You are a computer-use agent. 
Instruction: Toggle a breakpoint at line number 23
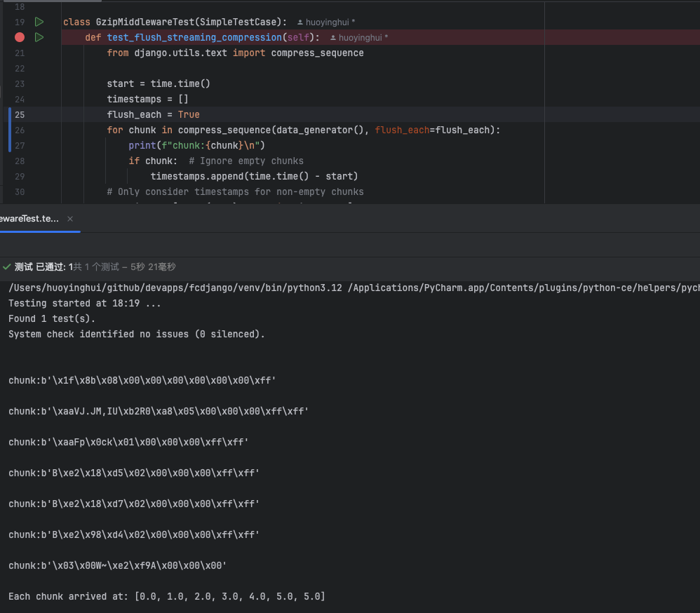19,83
